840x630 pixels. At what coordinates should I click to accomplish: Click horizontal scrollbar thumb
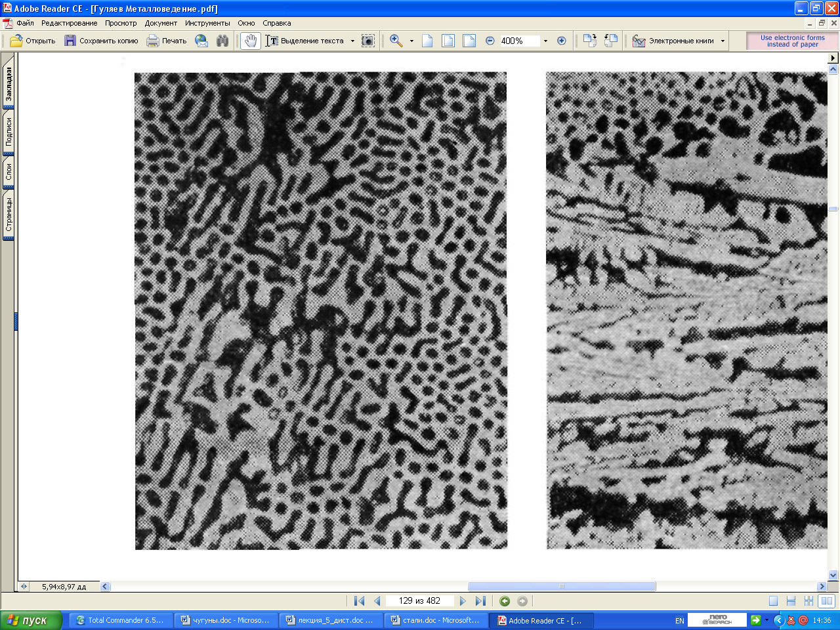click(x=562, y=586)
